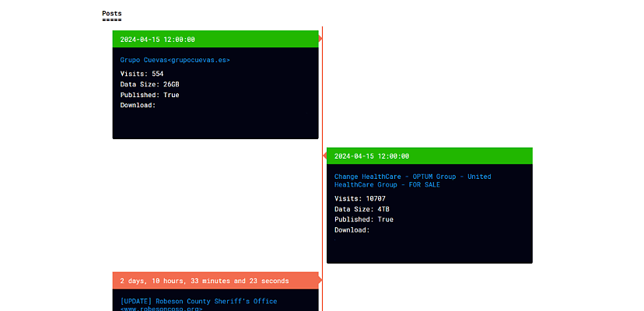Viewport: 644px width, 311px height.
Task: Click 'Data Size: 4TB' text
Action: tap(362, 209)
